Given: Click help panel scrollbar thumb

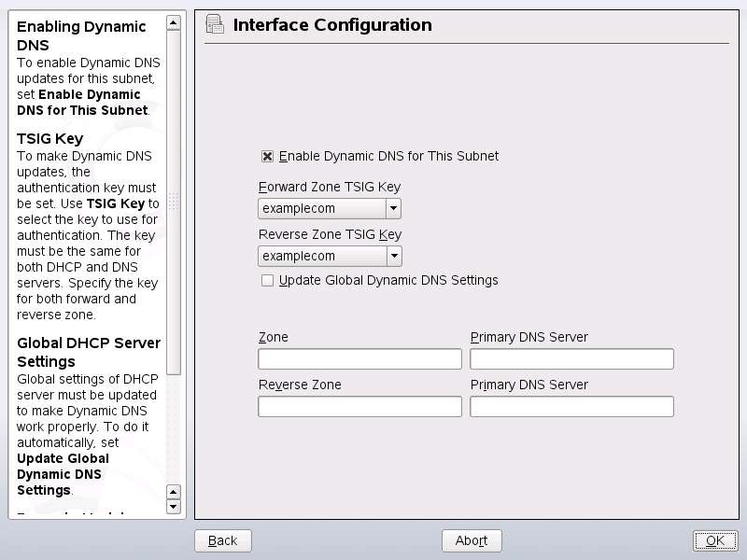Looking at the screenshot, I should (174, 203).
